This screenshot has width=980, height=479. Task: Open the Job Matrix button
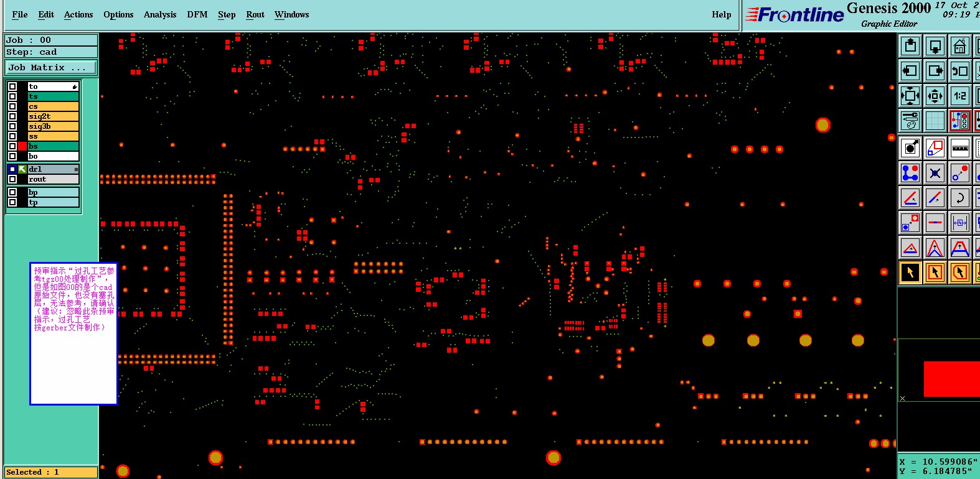pyautogui.click(x=51, y=67)
